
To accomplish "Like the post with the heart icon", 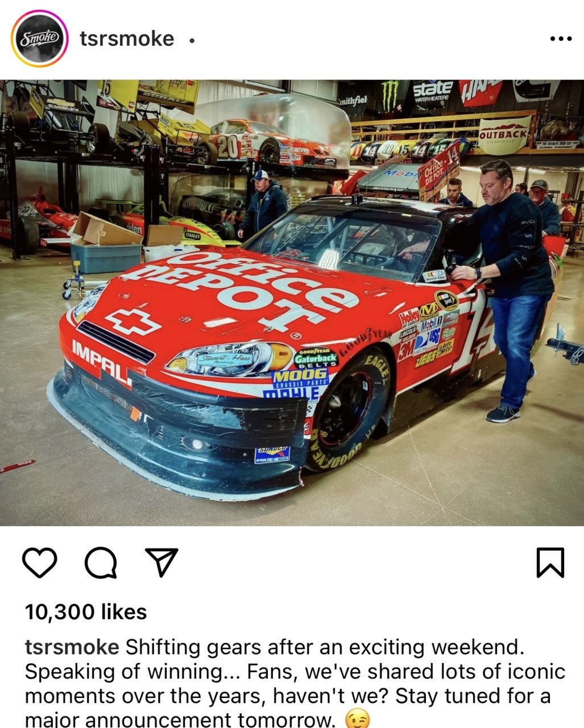I will [40, 562].
